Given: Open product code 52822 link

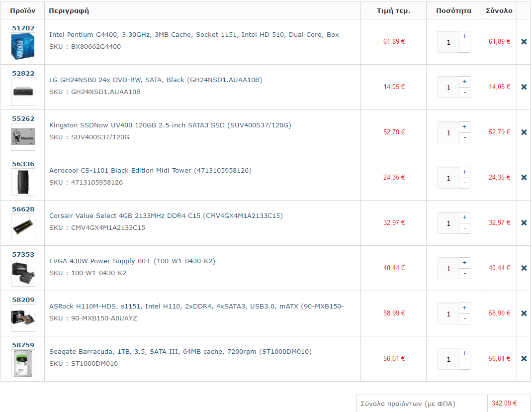Looking at the screenshot, I should 23,73.
